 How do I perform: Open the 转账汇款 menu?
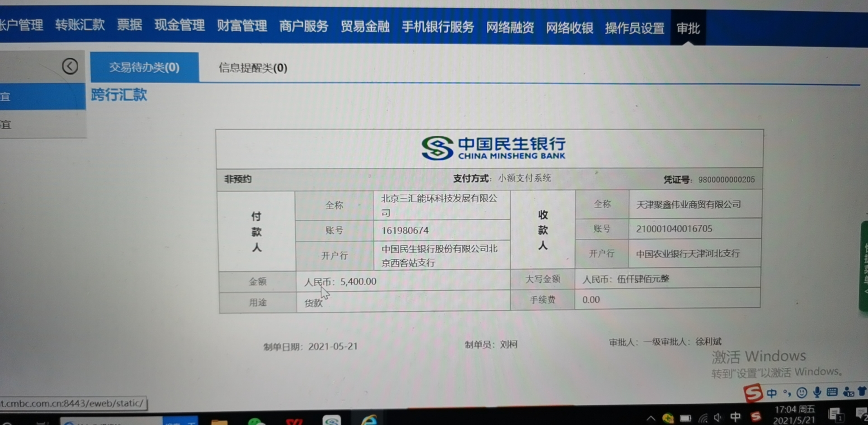[80, 24]
